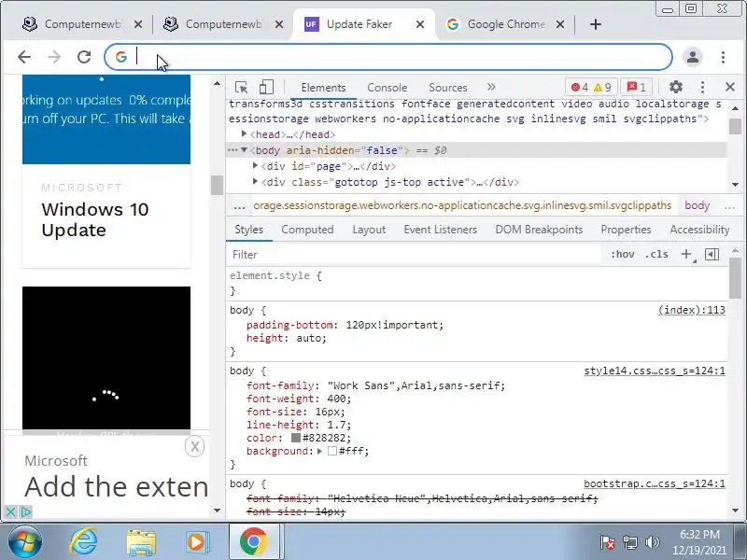Open the (index):113 source link
Image resolution: width=747 pixels, height=560 pixels.
691,310
